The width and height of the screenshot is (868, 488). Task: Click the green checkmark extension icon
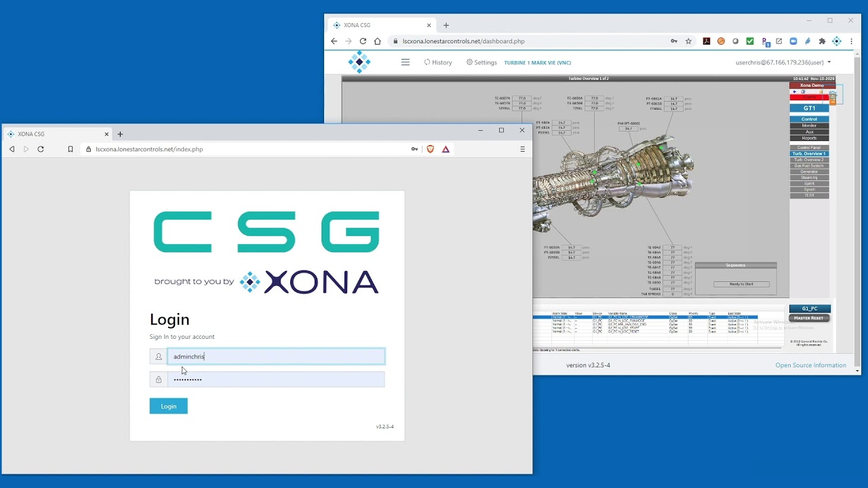(x=750, y=41)
